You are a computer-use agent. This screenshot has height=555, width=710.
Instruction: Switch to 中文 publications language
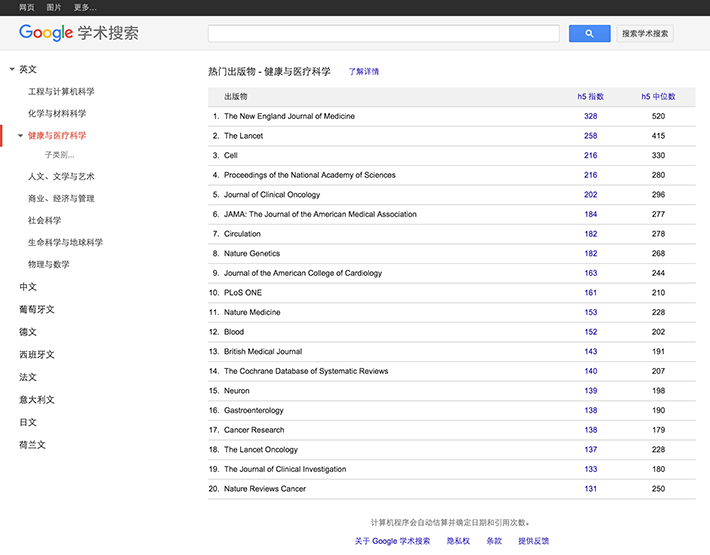coord(28,287)
